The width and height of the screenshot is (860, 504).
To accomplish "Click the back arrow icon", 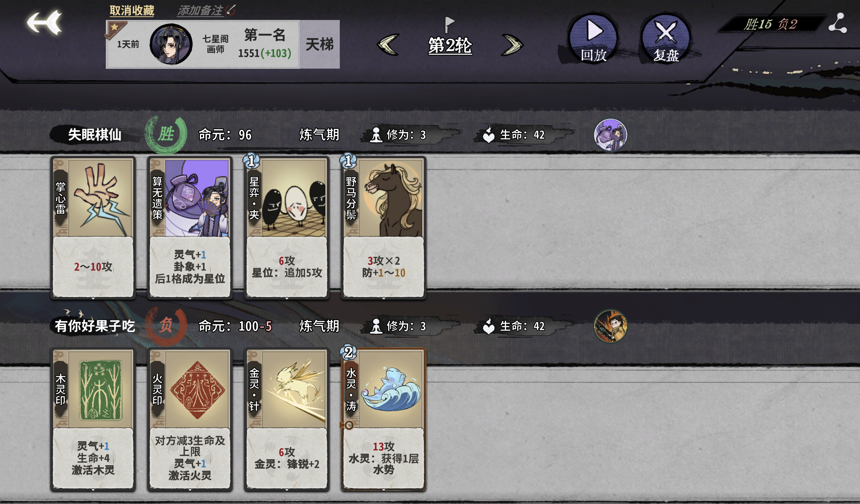I will click(44, 23).
